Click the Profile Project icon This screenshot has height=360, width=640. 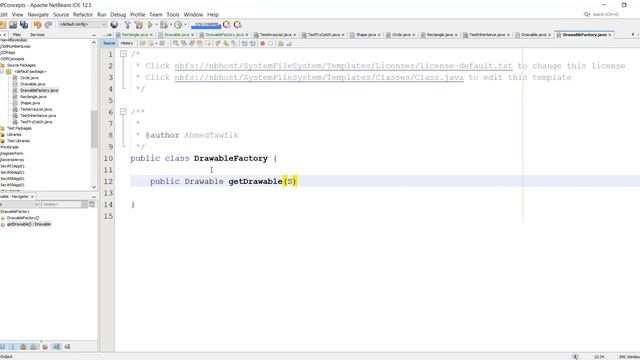click(178, 25)
